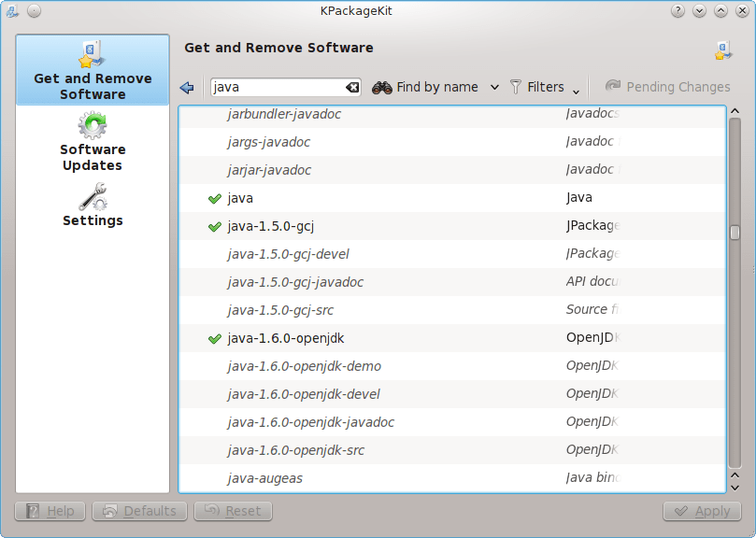Click the round pin button in titlebar
The image size is (756, 538).
coord(34,10)
